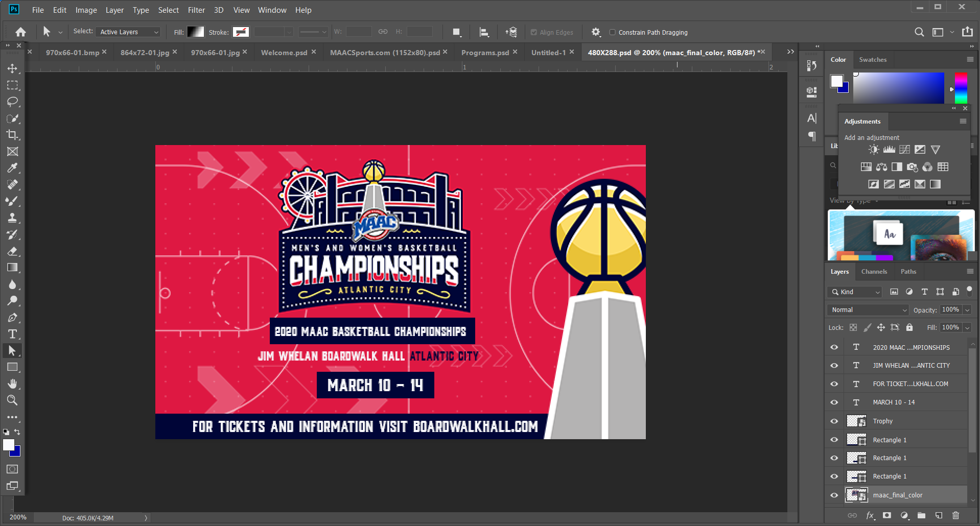Viewport: 980px width, 526px height.
Task: Open the Layer menu
Action: pyautogui.click(x=114, y=10)
